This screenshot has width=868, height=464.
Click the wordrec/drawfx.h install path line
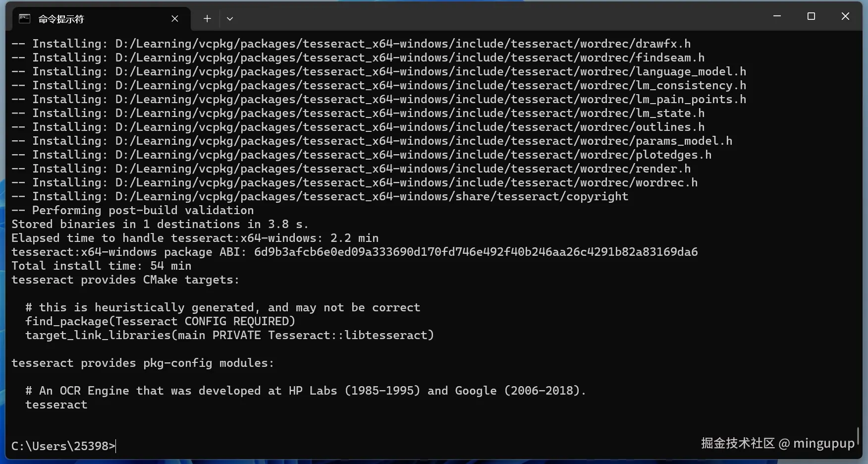tap(351, 44)
